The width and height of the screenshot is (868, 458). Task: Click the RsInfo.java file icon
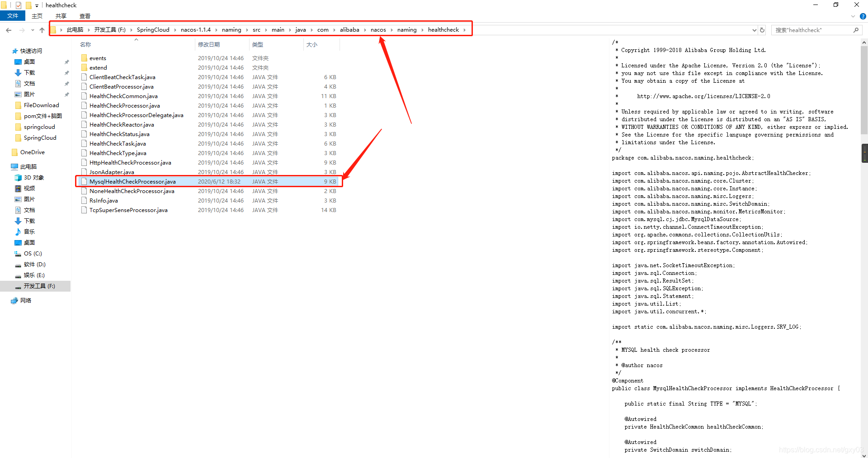point(84,201)
